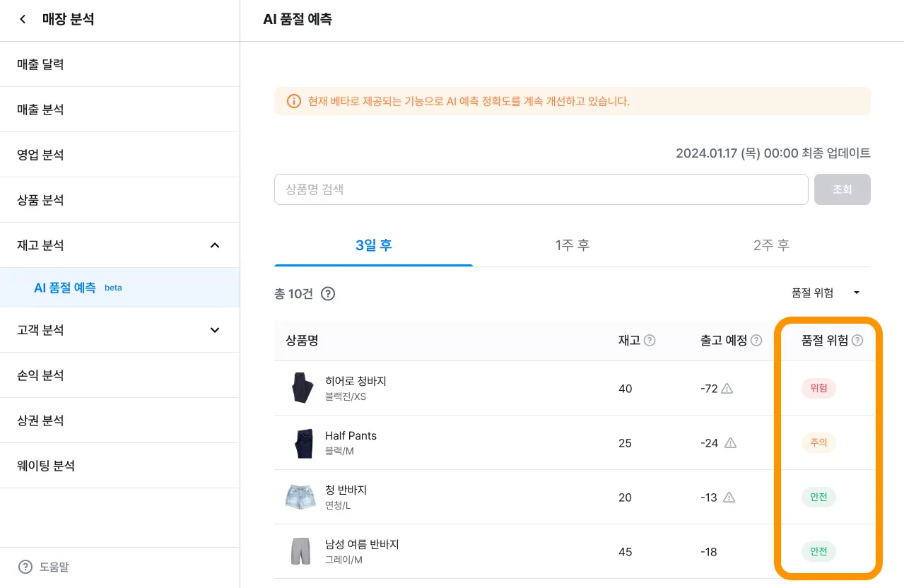Open 매출 달력 in the sidebar
904x588 pixels.
click(40, 64)
